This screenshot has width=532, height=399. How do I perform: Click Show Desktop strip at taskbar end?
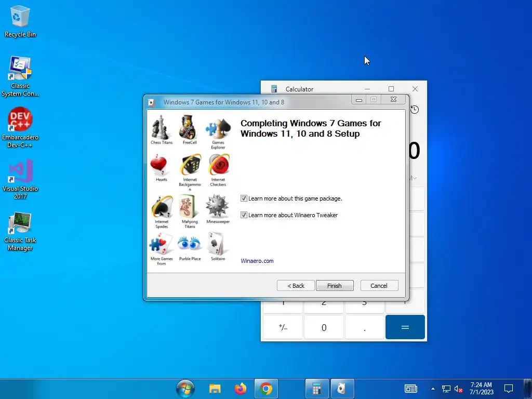(x=528, y=389)
